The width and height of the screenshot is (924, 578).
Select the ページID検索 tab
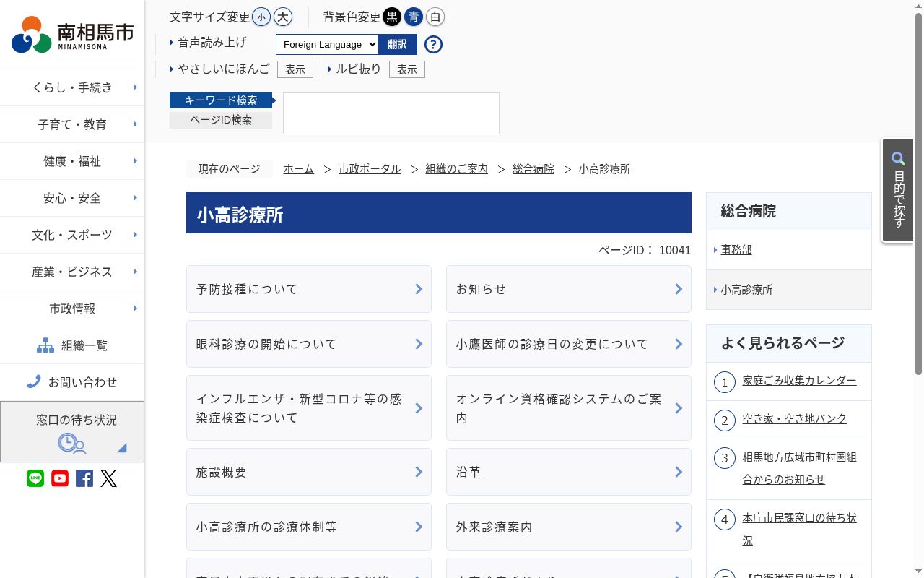221,120
